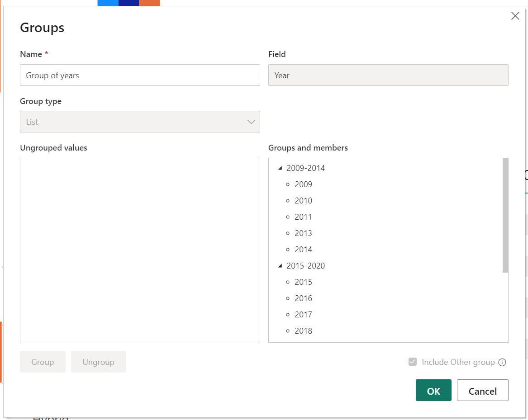Click the Group button
The height and width of the screenshot is (420, 528).
point(43,362)
